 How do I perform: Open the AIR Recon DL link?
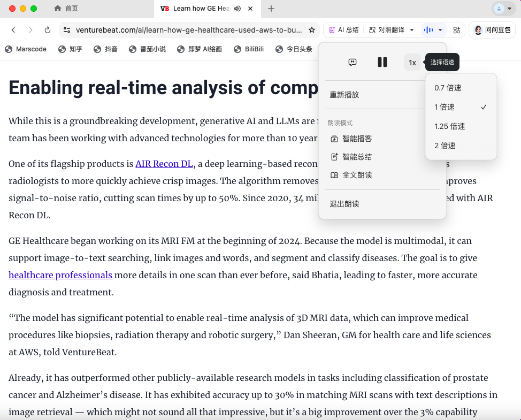[x=164, y=164]
